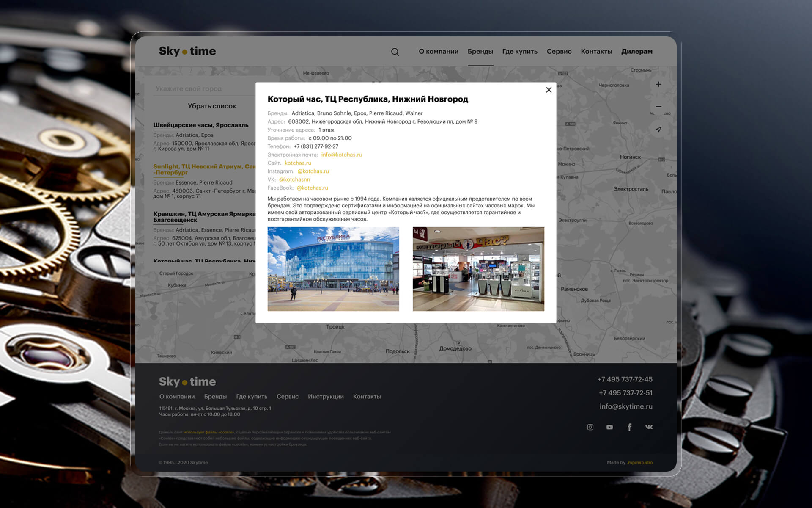The width and height of the screenshot is (812, 508).
Task: Open the .mpmstudio credit link
Action: [x=639, y=463]
